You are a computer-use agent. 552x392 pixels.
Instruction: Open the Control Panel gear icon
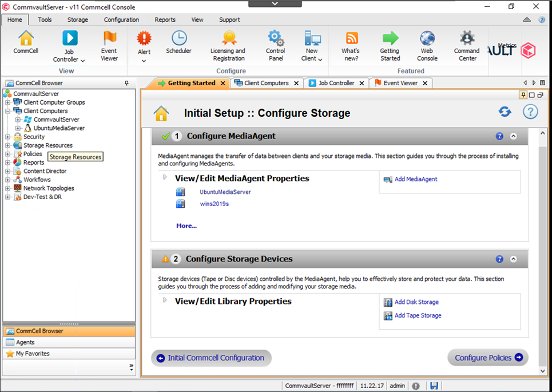point(276,38)
